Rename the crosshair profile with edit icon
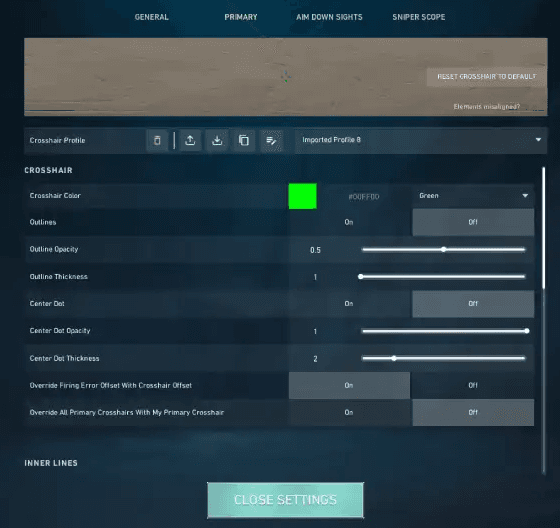This screenshot has height=528, width=560. coord(271,140)
